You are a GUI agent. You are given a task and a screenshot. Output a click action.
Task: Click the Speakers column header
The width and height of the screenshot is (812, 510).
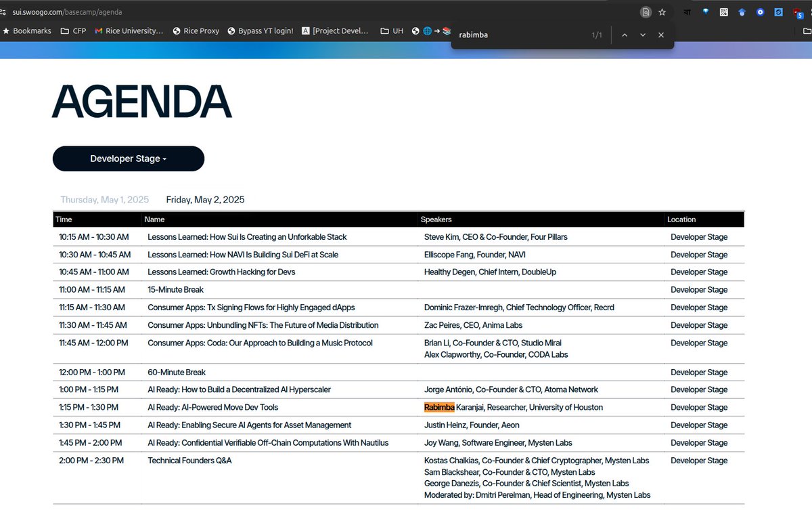point(436,219)
